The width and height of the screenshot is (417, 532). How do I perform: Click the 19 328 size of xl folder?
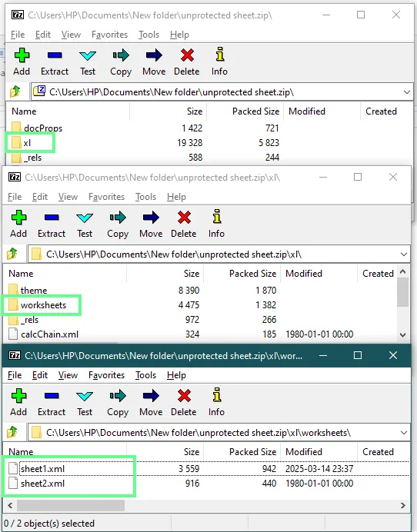click(x=189, y=142)
